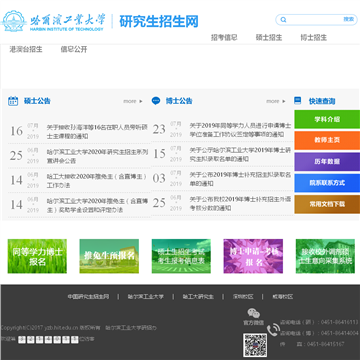The width and height of the screenshot is (360, 360).
Task: Open the orange 教师主页 button
Action: [x=327, y=140]
